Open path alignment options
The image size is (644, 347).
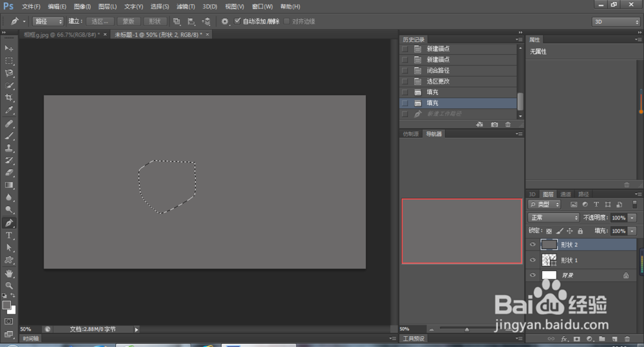191,21
